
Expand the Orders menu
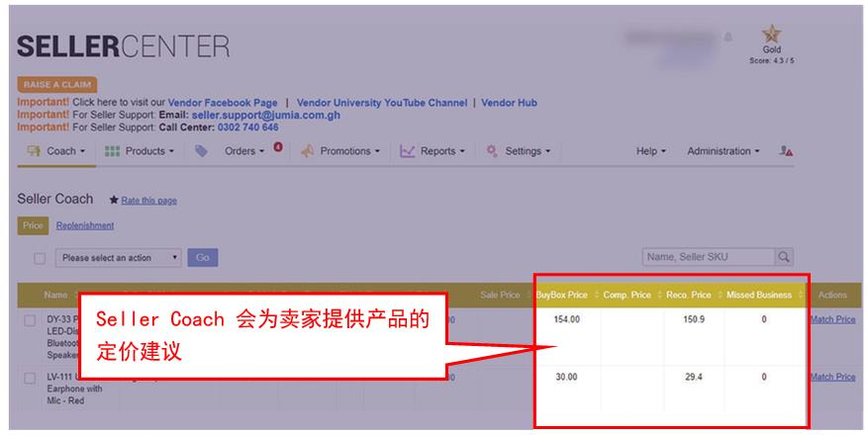coord(244,151)
